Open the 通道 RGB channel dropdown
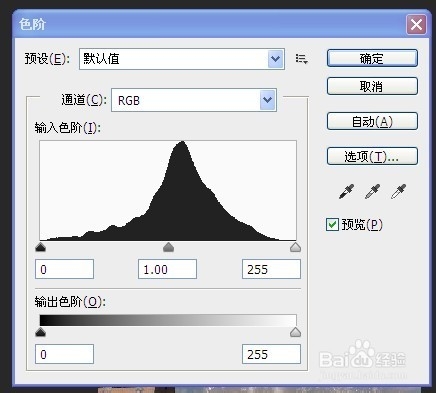The height and width of the screenshot is (393, 436). [x=194, y=100]
